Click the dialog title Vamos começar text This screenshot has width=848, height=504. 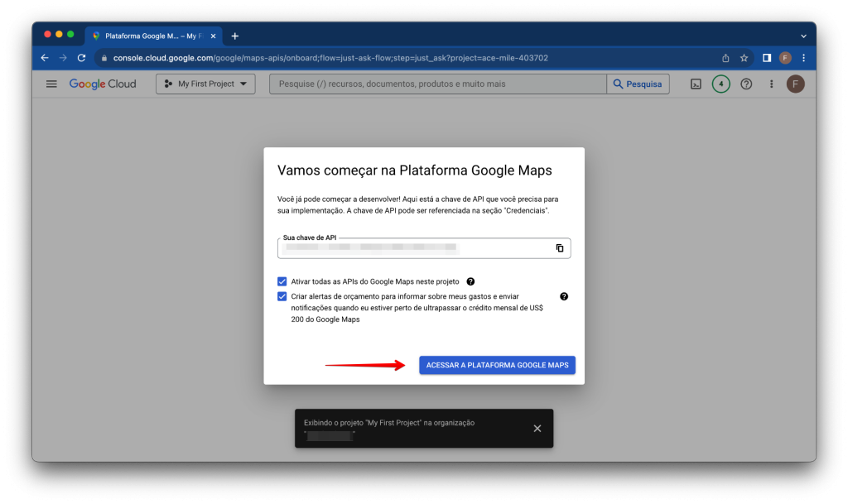[x=415, y=170]
